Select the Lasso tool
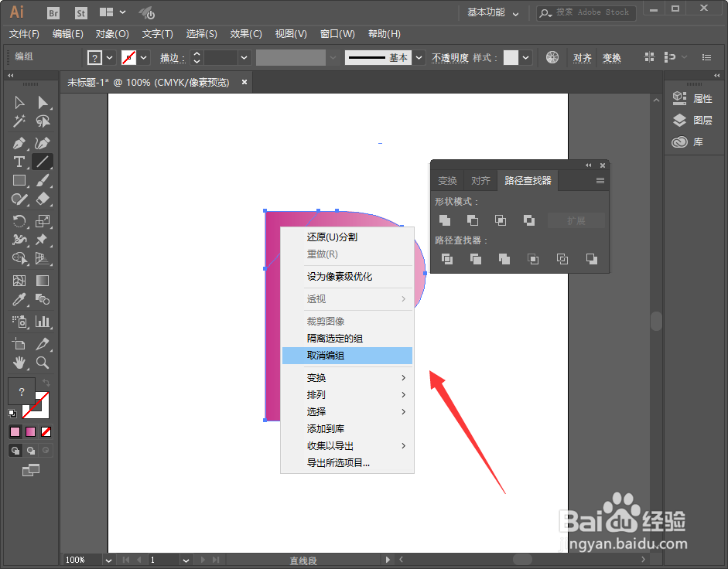Screen dimensions: 728x569 pos(43,121)
